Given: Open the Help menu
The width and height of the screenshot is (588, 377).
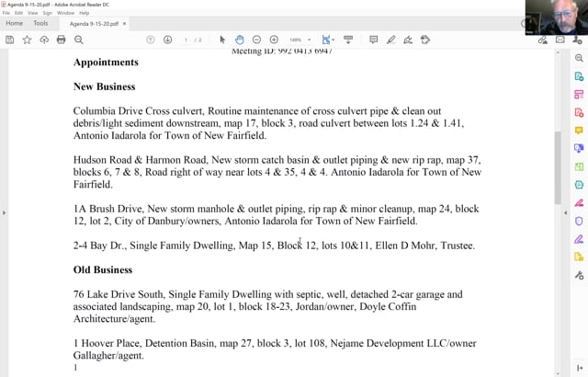Looking at the screenshot, I should pyautogui.click(x=84, y=13).
